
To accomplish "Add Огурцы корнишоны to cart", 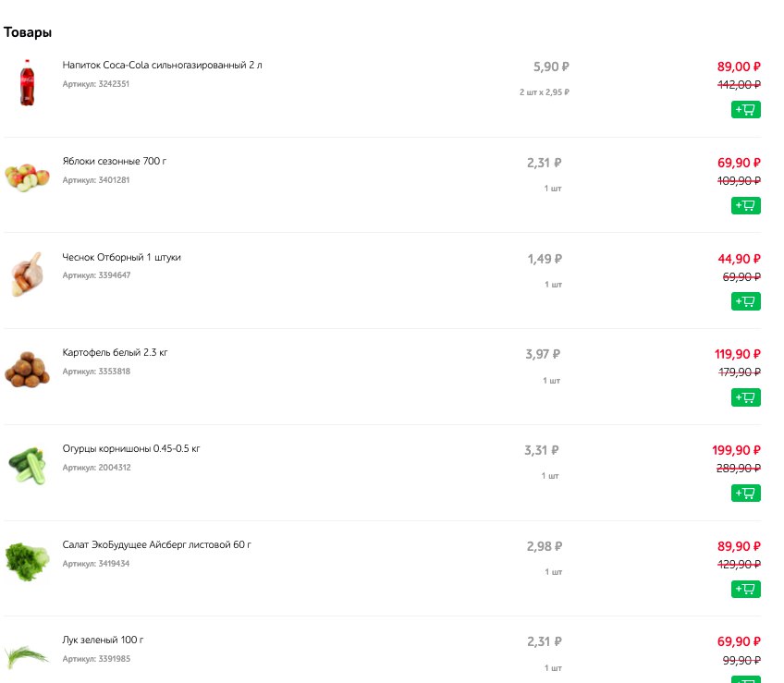I will (745, 493).
